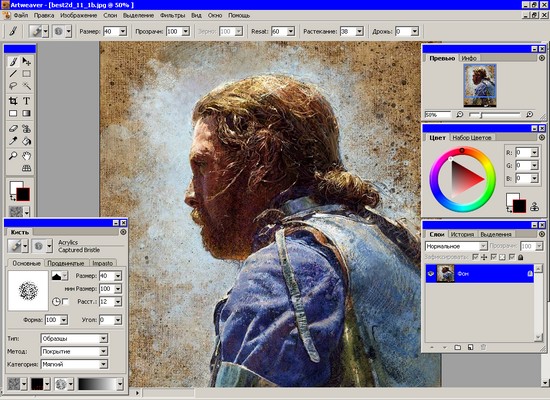Image resolution: width=550 pixels, height=400 pixels.
Task: Add a new layer in Слои panel
Action: (x=470, y=347)
